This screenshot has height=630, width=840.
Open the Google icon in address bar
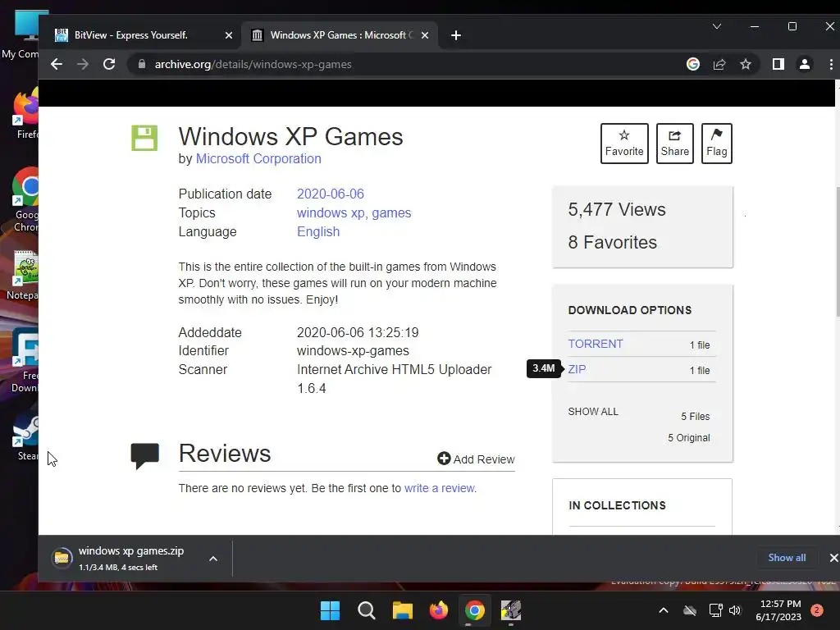[x=692, y=64]
